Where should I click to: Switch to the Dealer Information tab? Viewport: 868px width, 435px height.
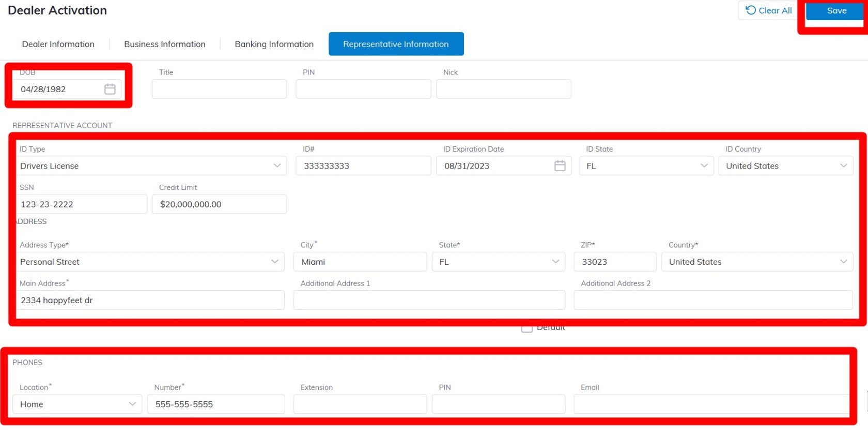pyautogui.click(x=58, y=44)
